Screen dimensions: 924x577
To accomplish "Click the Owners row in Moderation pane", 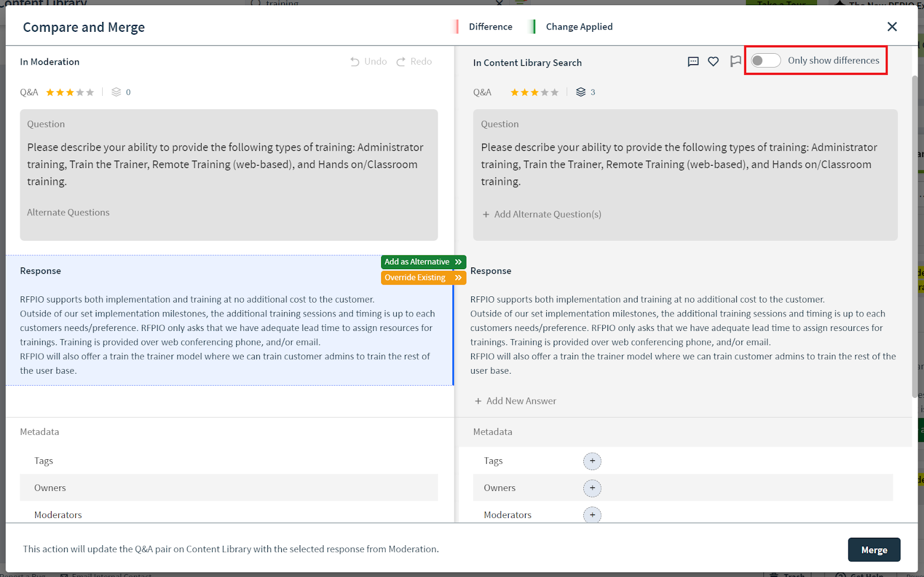I will click(x=229, y=487).
